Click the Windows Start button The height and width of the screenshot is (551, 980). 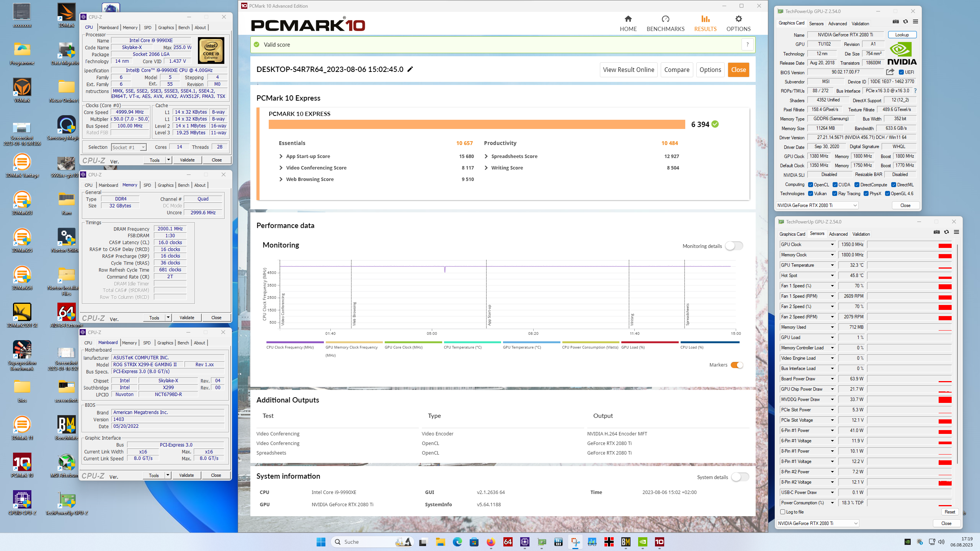[x=321, y=542]
